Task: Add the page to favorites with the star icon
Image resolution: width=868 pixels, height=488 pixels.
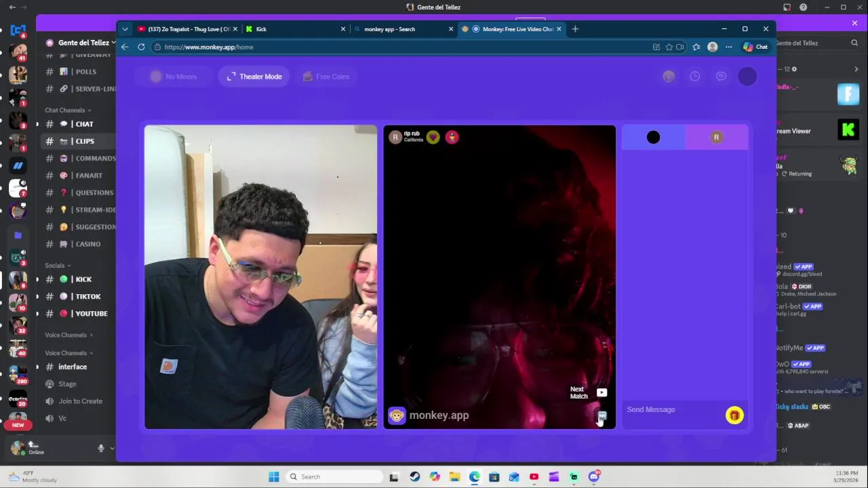Action: (x=669, y=47)
